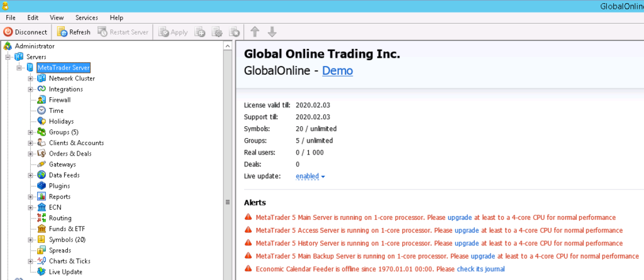Click the Restart Server toolbar icon
This screenshot has width=644, height=280.
pyautogui.click(x=103, y=32)
